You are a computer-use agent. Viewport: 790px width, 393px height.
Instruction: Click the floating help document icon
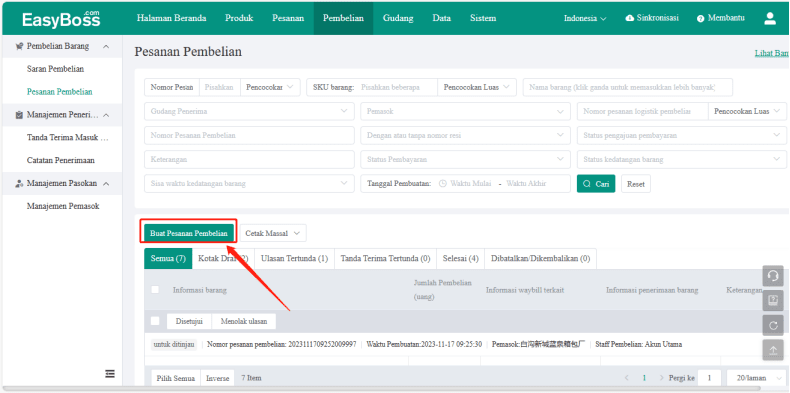click(773, 300)
